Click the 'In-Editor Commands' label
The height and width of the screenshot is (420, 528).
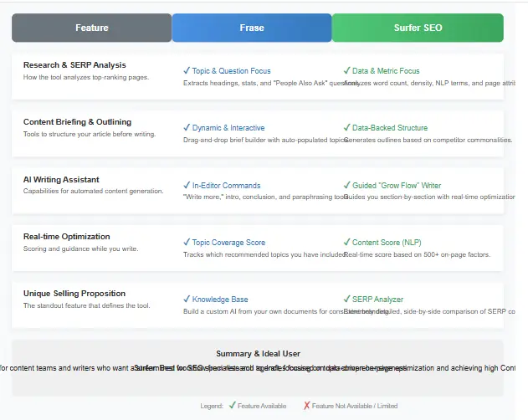pyautogui.click(x=226, y=185)
